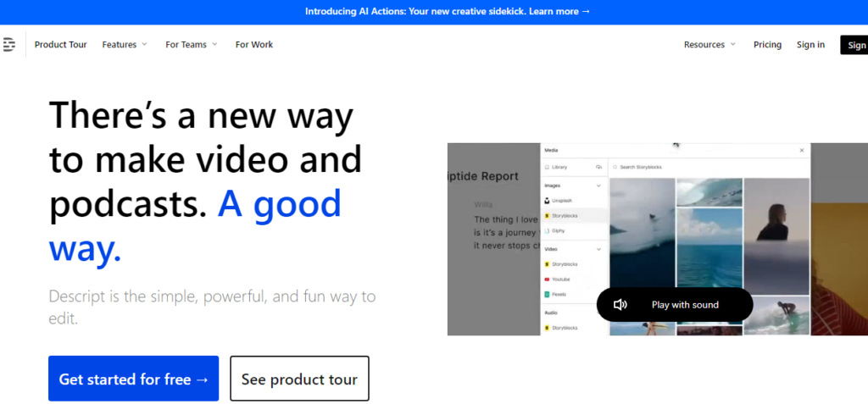Click the black Sign up button

coord(854,45)
